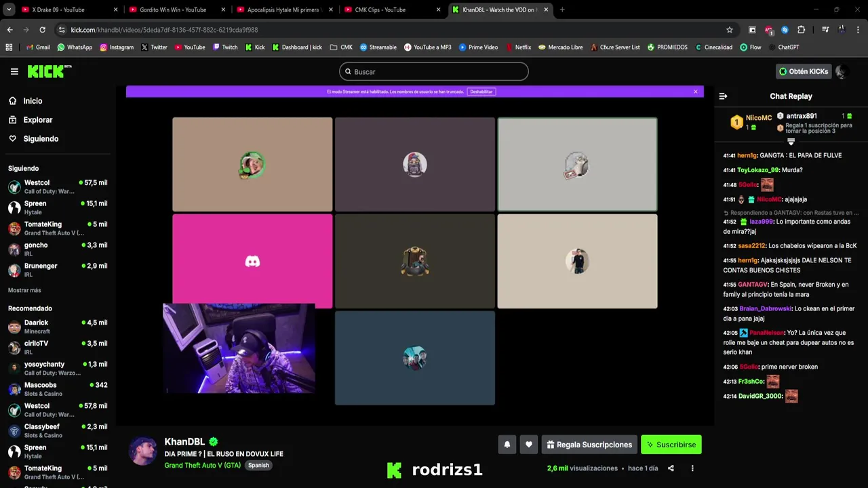
Task: Open the first Westcol channel, 57,5 mil
Action: click(57, 187)
